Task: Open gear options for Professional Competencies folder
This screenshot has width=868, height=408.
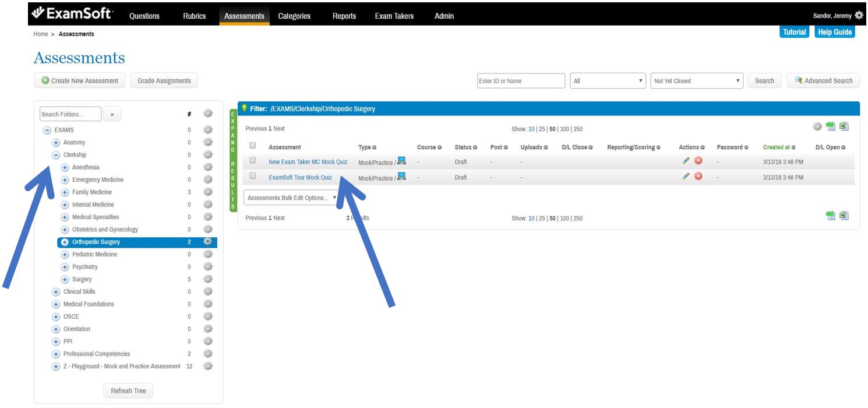Action: (208, 353)
